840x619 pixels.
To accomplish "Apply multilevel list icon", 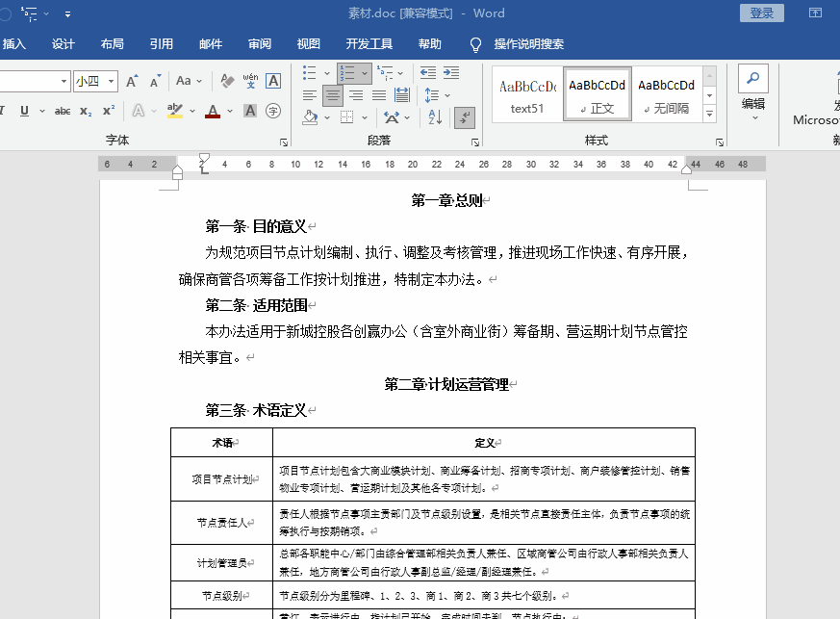I will point(385,72).
